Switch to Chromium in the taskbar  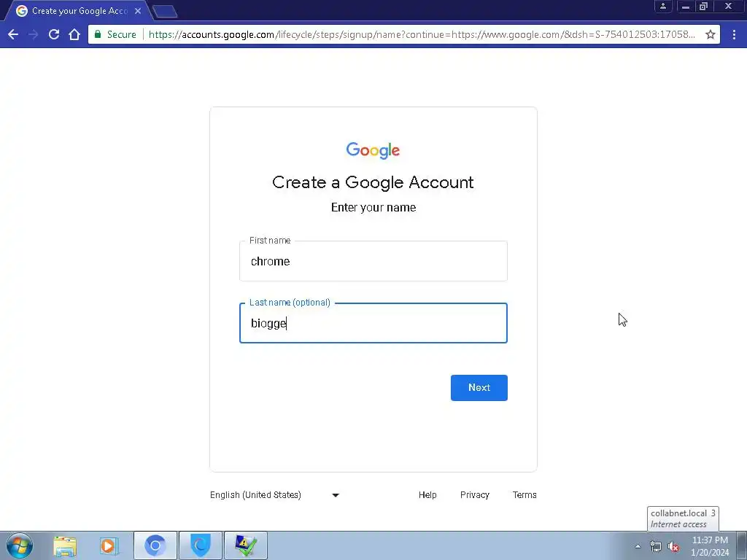[x=155, y=545]
